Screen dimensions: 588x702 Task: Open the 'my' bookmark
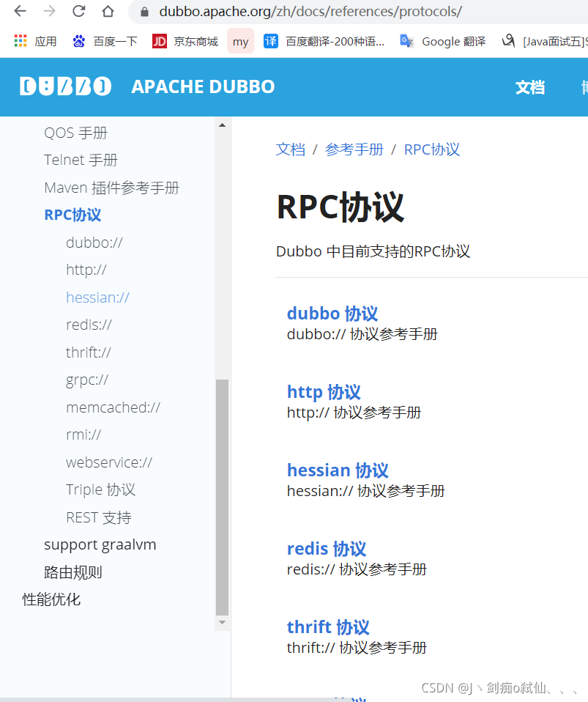(241, 41)
